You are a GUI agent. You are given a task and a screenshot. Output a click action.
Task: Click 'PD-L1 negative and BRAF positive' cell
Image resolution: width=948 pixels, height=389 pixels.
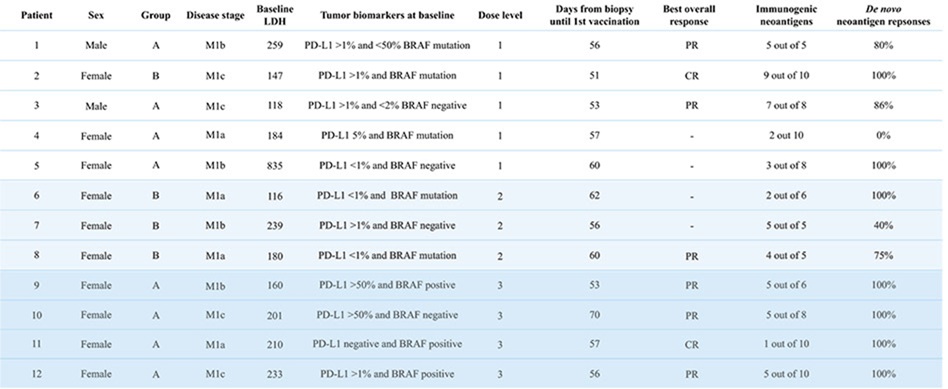coord(387,344)
